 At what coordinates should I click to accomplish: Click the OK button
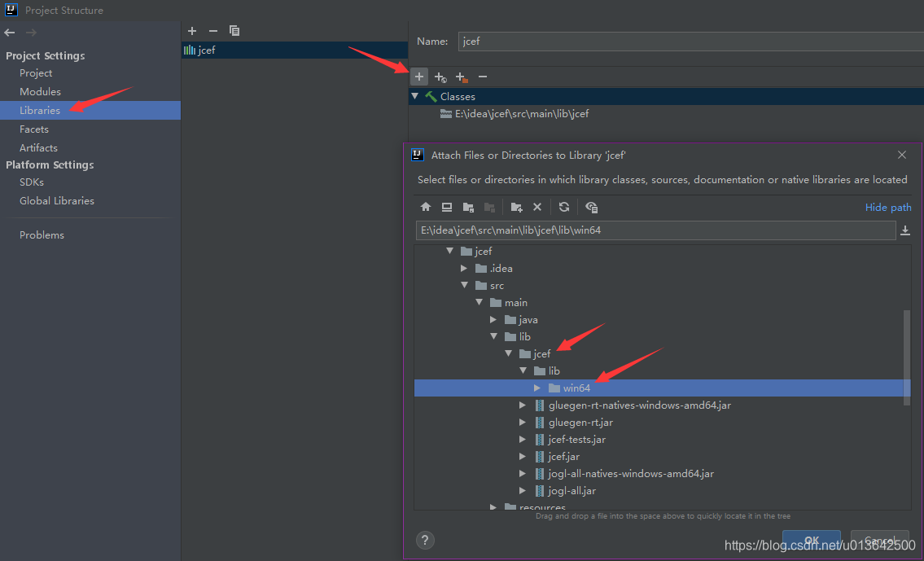click(x=811, y=540)
